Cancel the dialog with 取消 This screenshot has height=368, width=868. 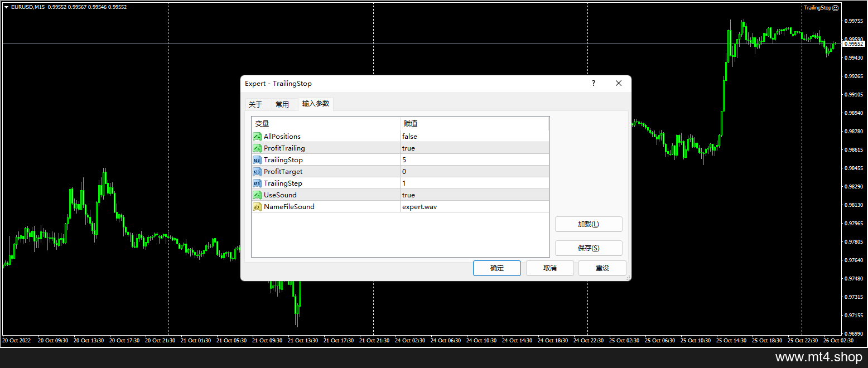click(550, 268)
